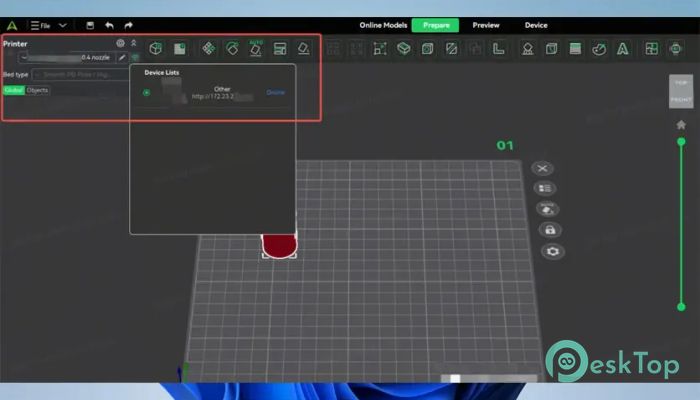Click the plate X remove icon
Image resolution: width=700 pixels, height=400 pixels.
(542, 168)
